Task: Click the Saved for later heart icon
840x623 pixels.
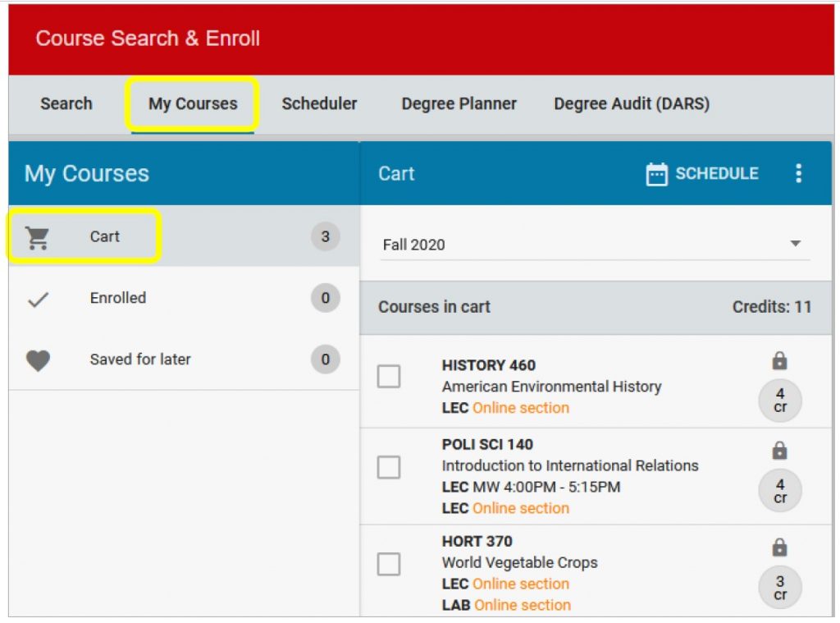Action: coord(38,360)
